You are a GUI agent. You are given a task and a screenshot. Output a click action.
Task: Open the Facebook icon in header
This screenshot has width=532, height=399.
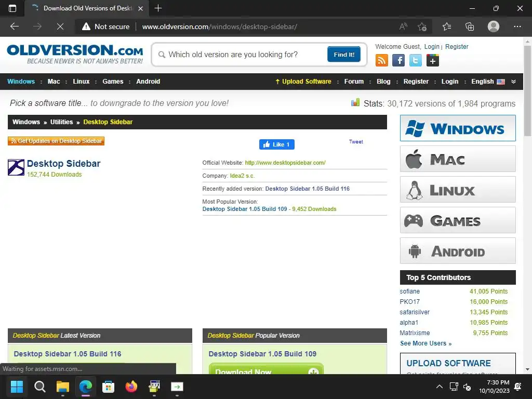pyautogui.click(x=398, y=60)
